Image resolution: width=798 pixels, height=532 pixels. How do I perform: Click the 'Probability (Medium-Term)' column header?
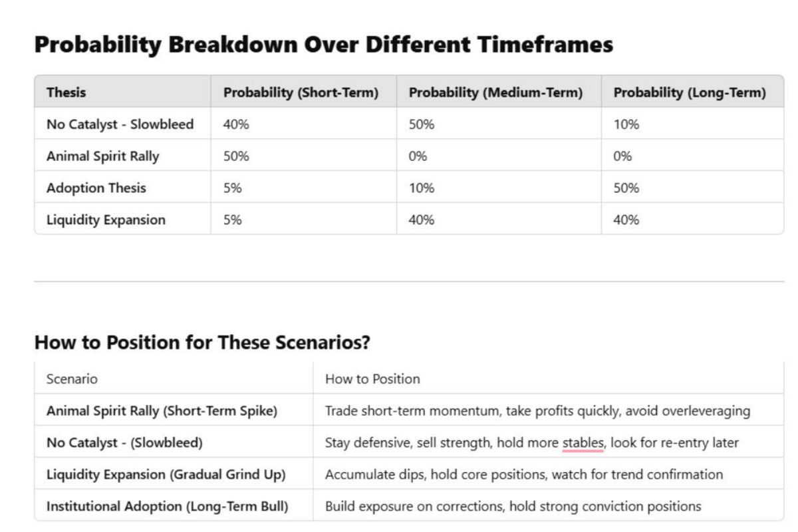pyautogui.click(x=495, y=92)
